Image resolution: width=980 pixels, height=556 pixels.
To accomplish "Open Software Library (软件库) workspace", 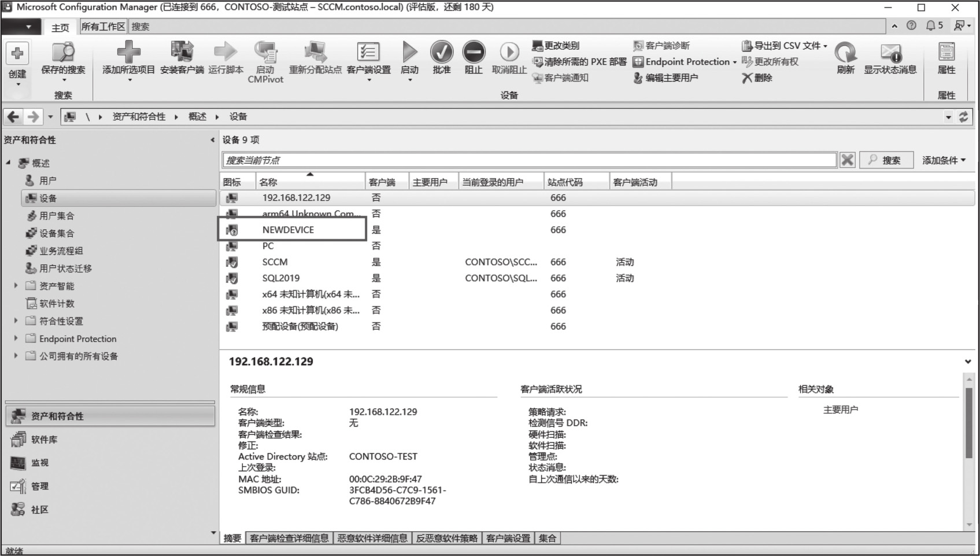I will point(110,440).
